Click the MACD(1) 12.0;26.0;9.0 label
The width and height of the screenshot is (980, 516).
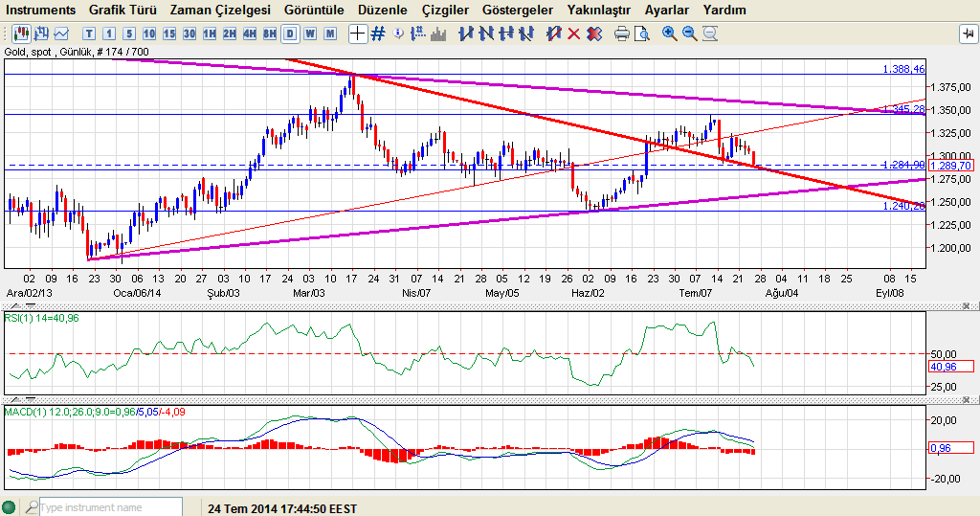(x=95, y=412)
